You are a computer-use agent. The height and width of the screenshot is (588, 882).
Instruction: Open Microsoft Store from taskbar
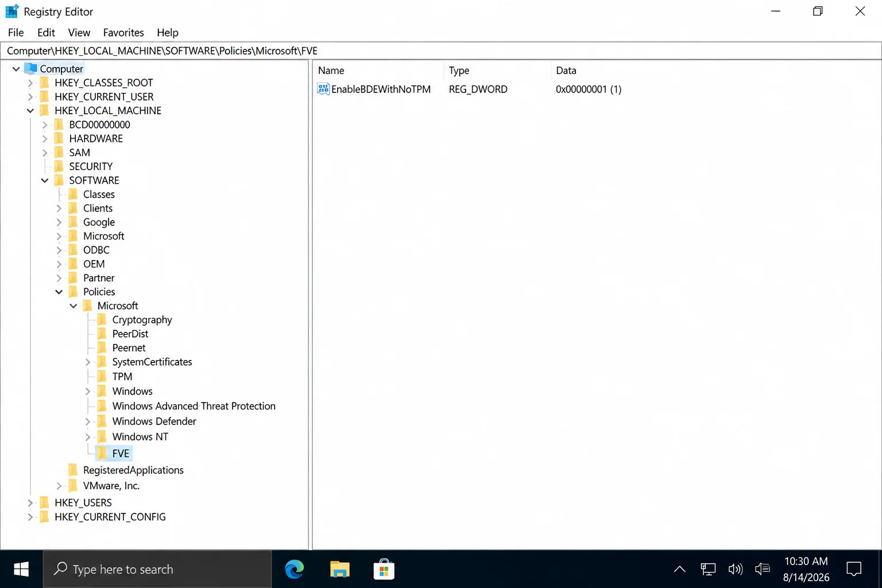[x=384, y=569]
